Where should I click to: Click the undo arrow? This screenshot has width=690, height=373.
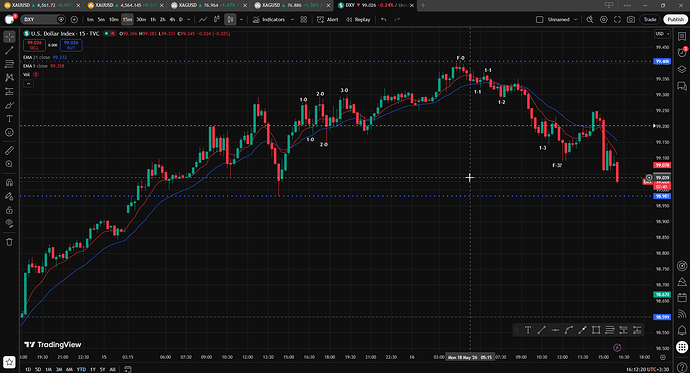tap(384, 19)
